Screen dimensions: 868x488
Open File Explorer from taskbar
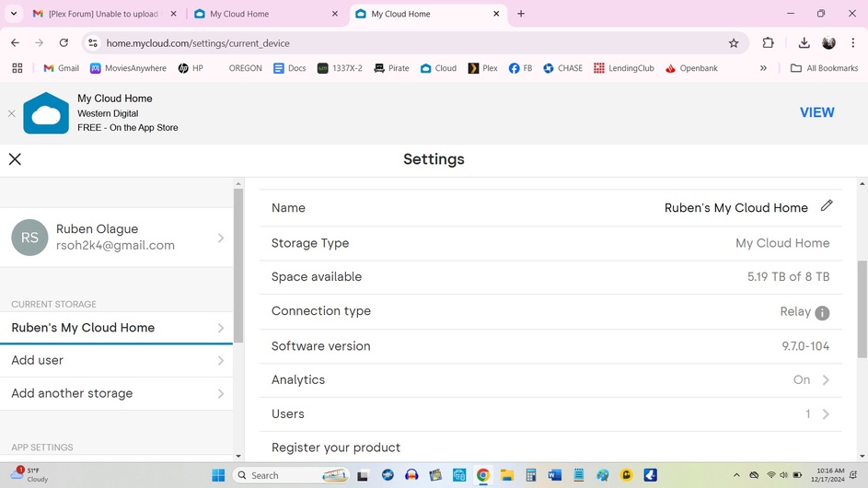[506, 475]
